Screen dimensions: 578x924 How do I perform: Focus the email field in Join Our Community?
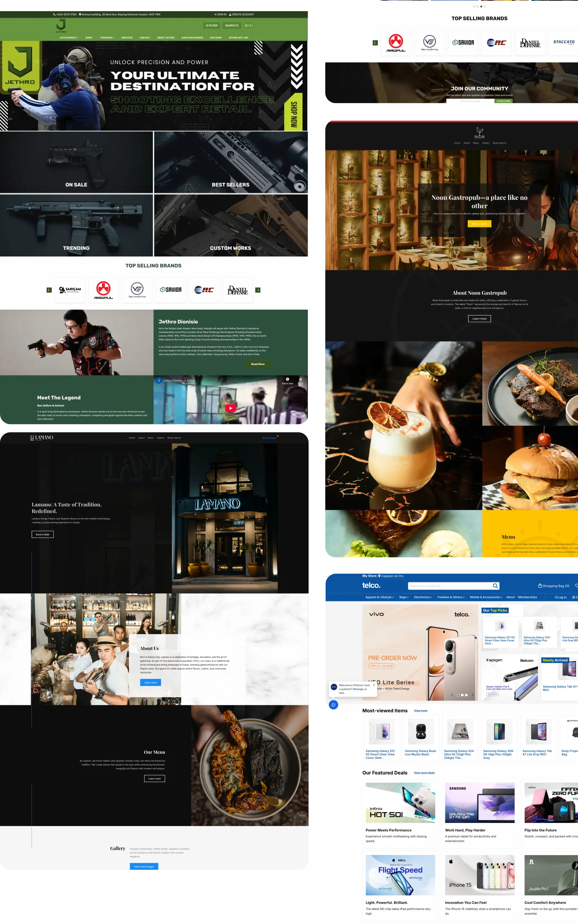(x=470, y=101)
